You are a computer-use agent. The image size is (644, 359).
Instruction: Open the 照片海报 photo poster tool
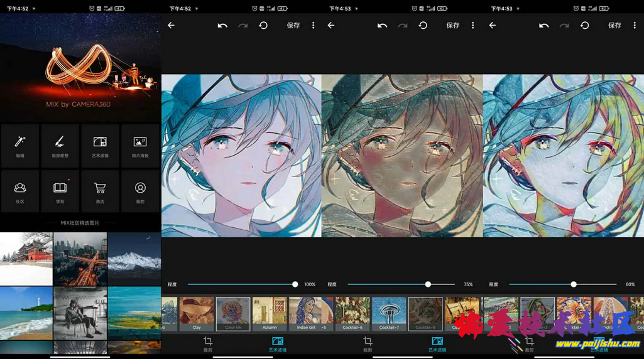coord(140,145)
